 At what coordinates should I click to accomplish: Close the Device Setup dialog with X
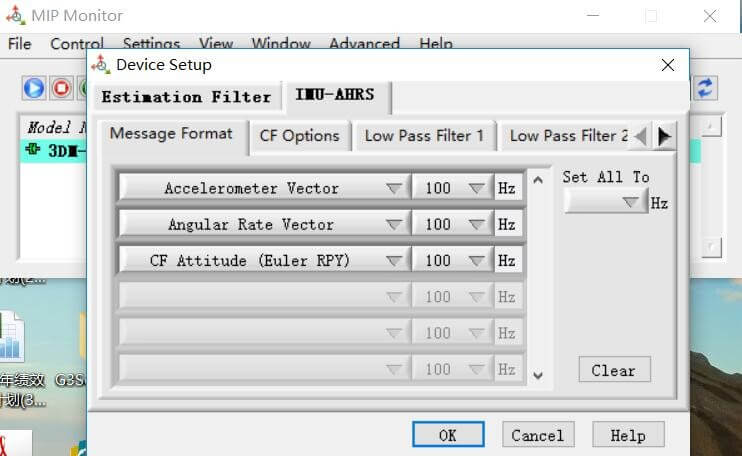coord(668,65)
